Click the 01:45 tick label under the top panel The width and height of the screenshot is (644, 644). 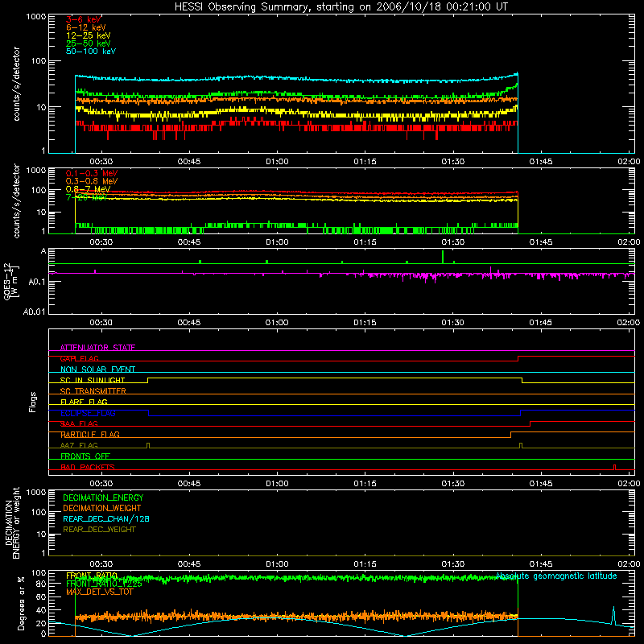pyautogui.click(x=541, y=162)
